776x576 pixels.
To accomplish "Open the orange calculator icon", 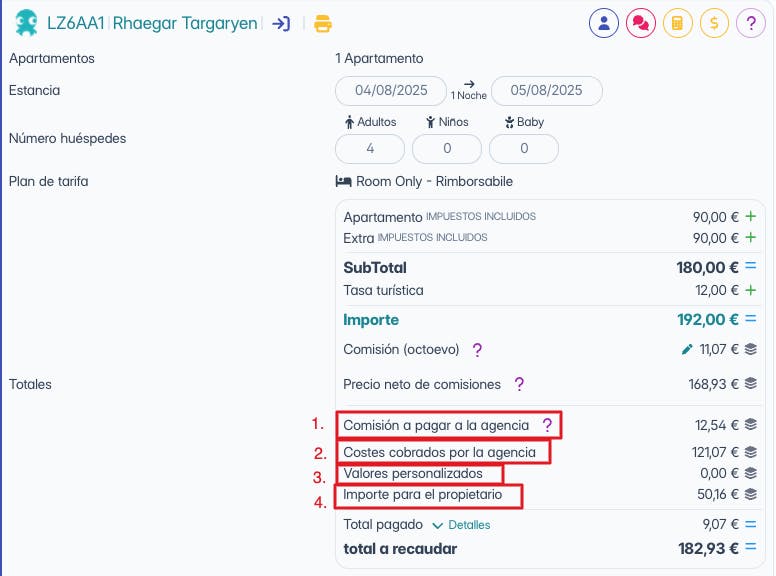I will coord(677,23).
